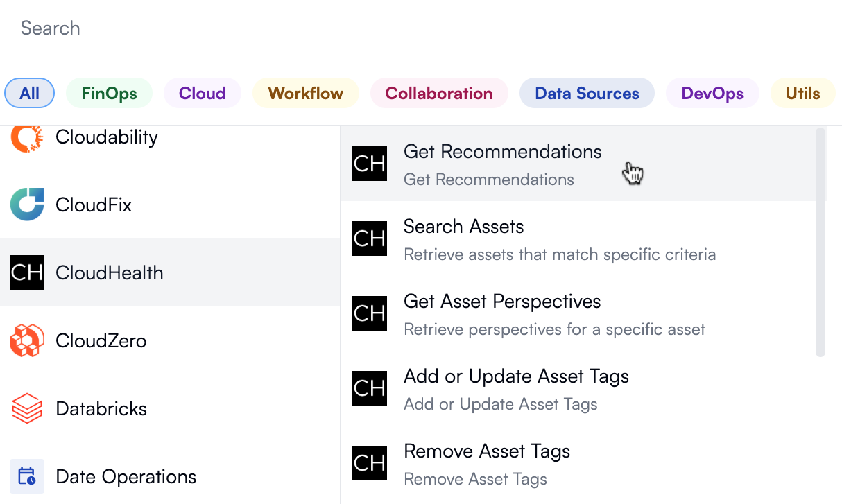Click the CH icon beside Remove Asset Tags
The height and width of the screenshot is (504, 842).
[370, 464]
